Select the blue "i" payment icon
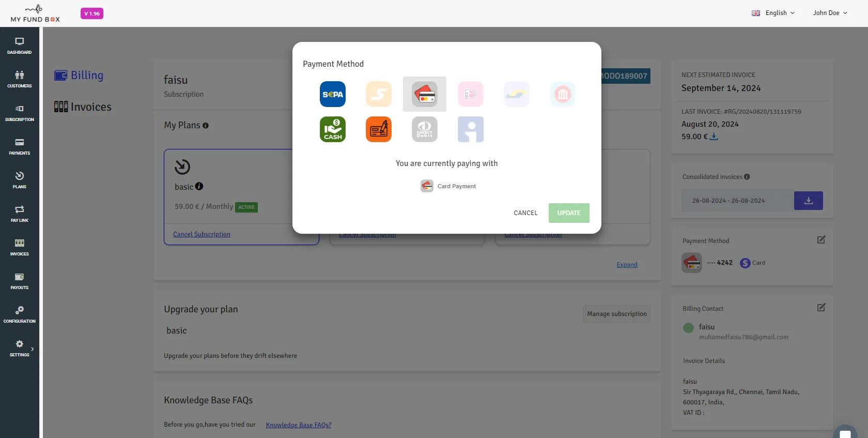This screenshot has width=868, height=438. point(471,129)
